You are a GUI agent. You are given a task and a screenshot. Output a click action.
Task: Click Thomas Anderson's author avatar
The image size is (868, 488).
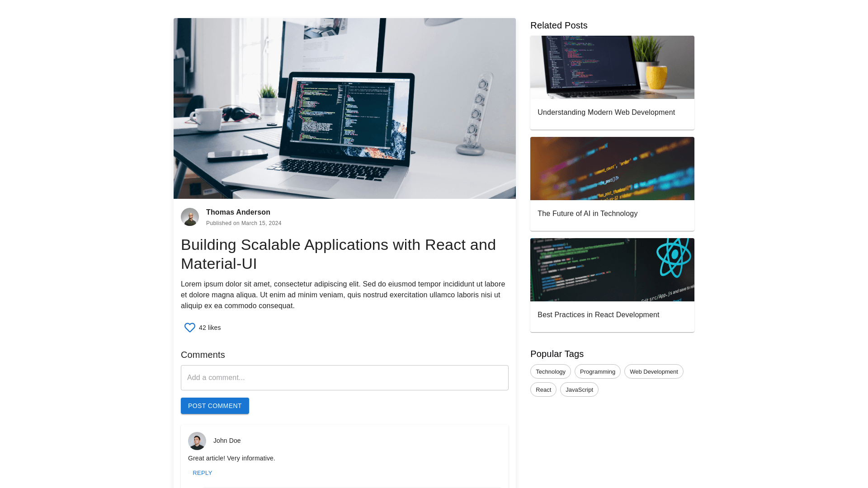190,217
